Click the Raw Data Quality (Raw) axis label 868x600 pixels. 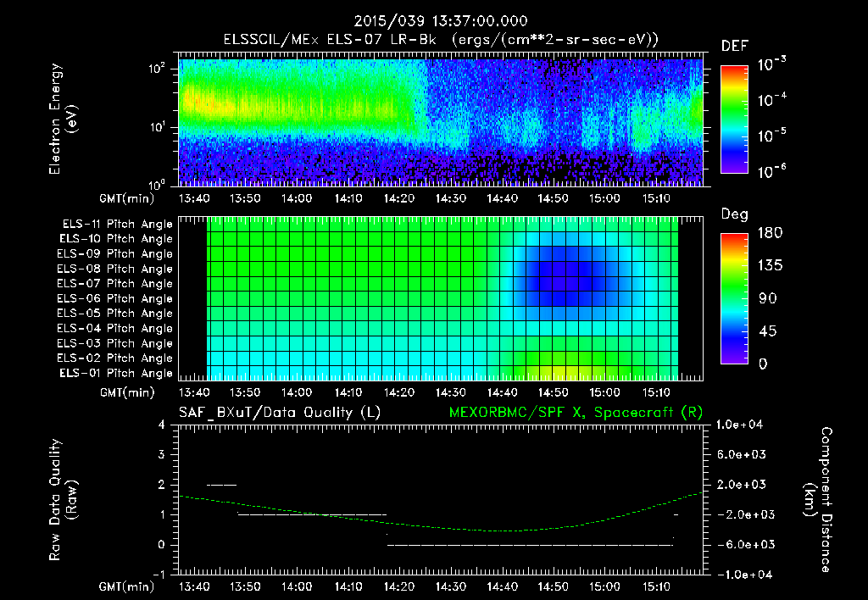(x=63, y=500)
